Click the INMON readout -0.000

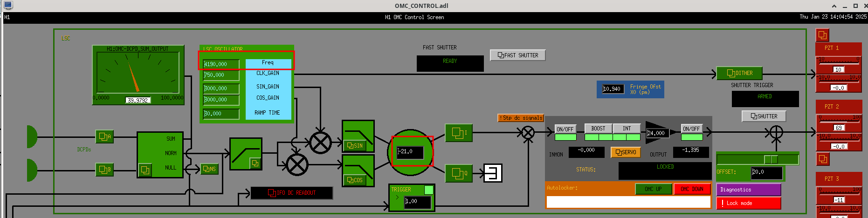click(586, 152)
